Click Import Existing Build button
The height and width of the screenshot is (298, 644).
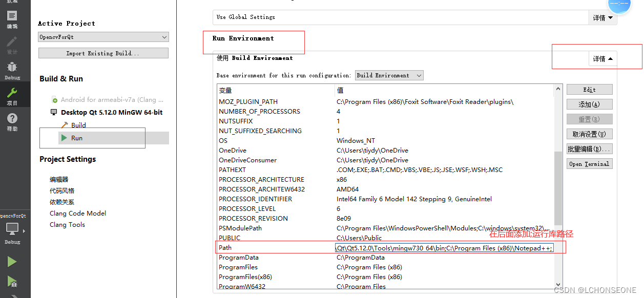[x=103, y=53]
